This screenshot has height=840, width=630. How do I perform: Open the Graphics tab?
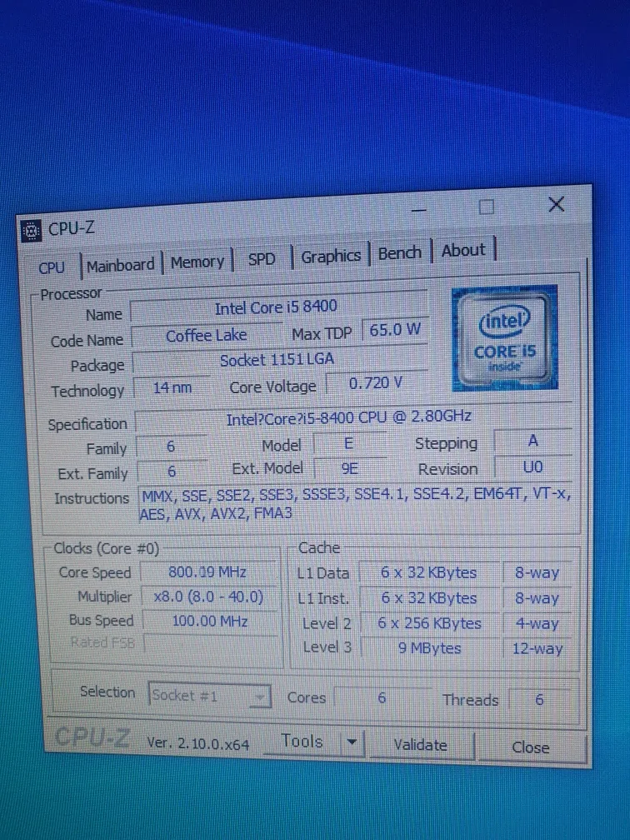(331, 257)
